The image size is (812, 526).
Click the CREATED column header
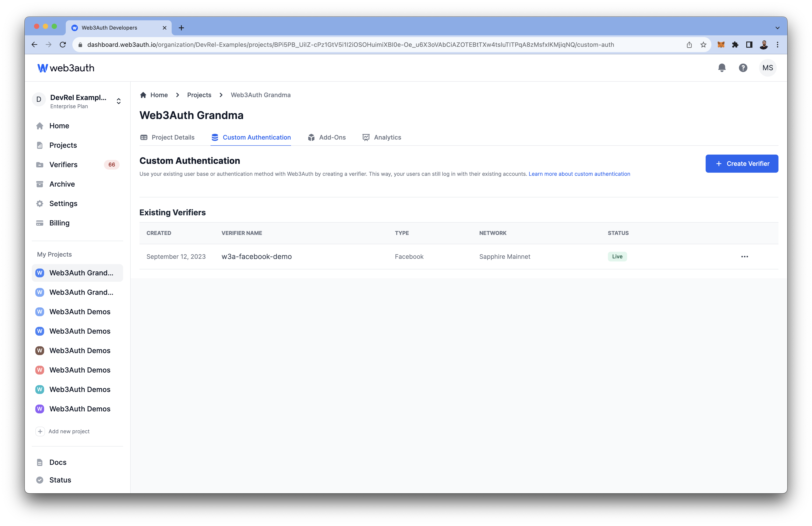pos(159,233)
